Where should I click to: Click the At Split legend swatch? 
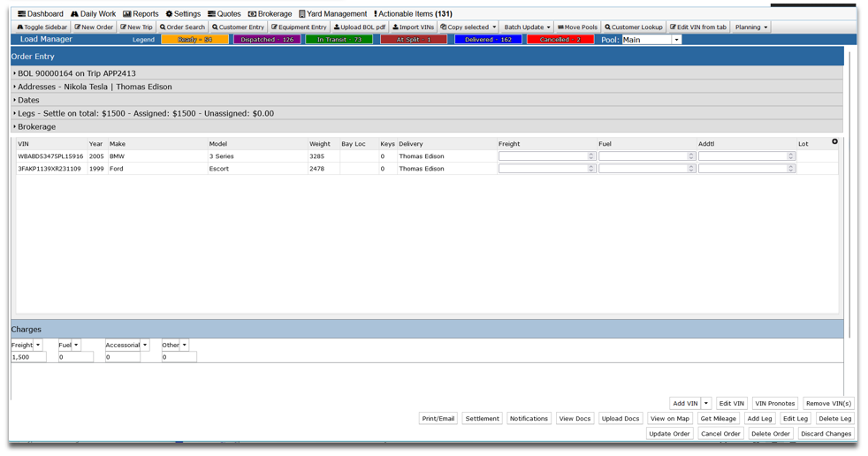[414, 40]
